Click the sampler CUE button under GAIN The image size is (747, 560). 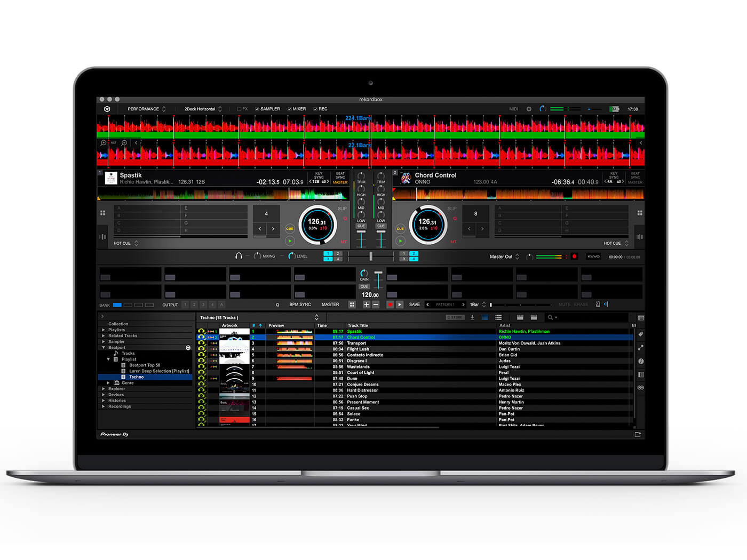(x=364, y=286)
